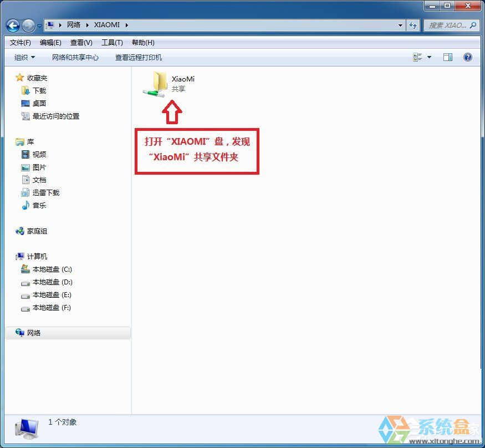Click the Refresh button next to address bar
485x448 pixels.
point(413,25)
